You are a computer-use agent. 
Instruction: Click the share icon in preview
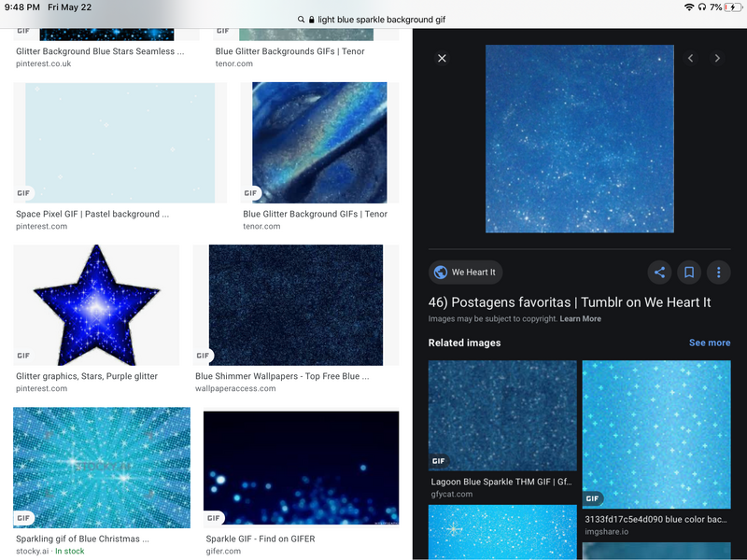click(x=659, y=273)
